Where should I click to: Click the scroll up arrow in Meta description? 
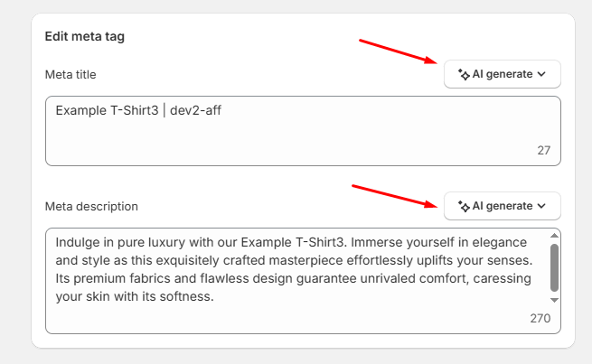555,237
